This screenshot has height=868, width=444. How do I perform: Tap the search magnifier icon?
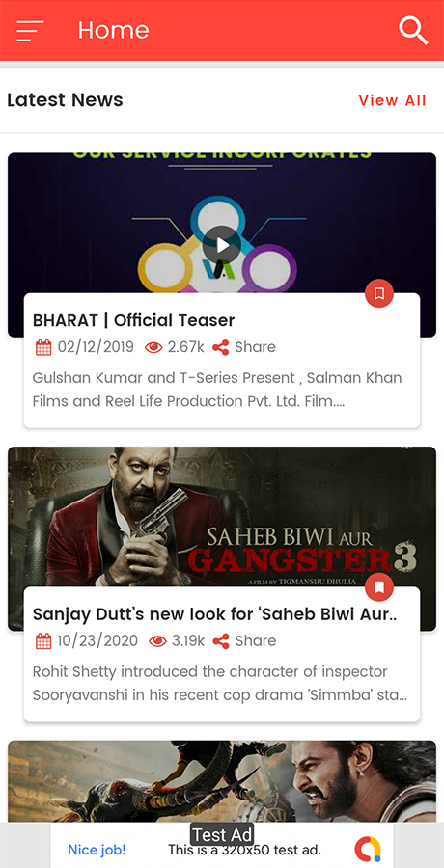pyautogui.click(x=413, y=30)
